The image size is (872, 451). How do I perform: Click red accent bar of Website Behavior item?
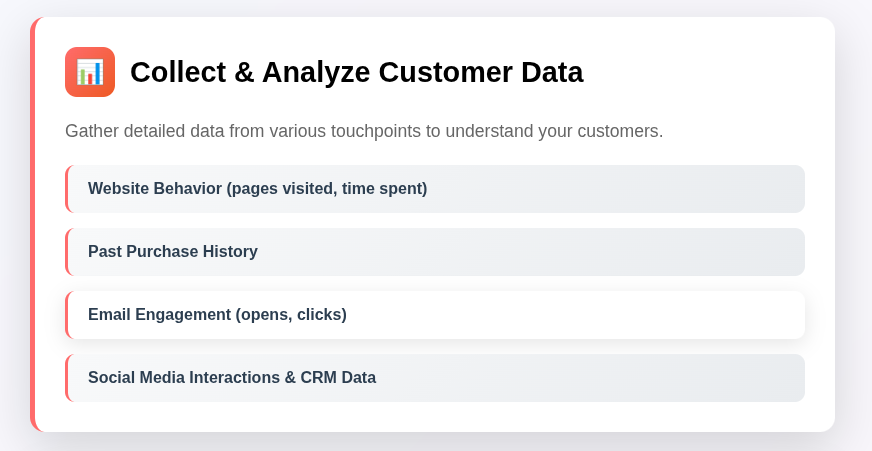(x=67, y=189)
